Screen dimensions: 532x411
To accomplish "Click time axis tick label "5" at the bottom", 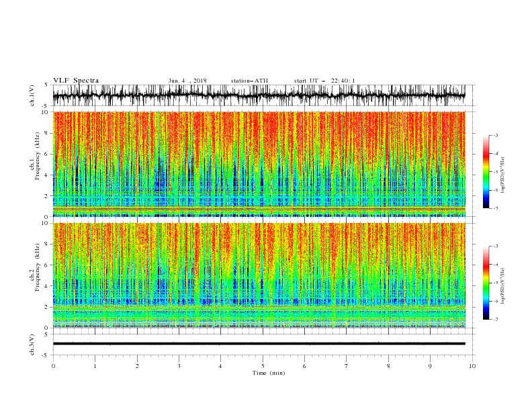I will click(x=263, y=366).
